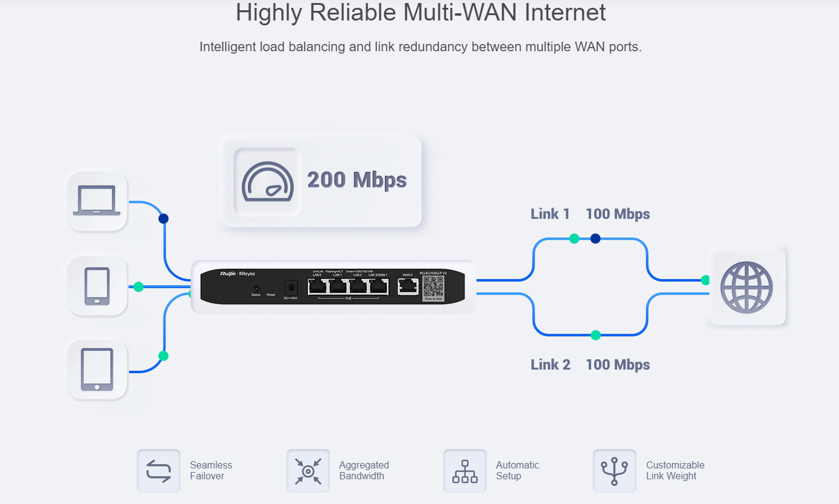Click the Aggregated Bandwidth target icon
This screenshot has width=839, height=504.
[308, 471]
